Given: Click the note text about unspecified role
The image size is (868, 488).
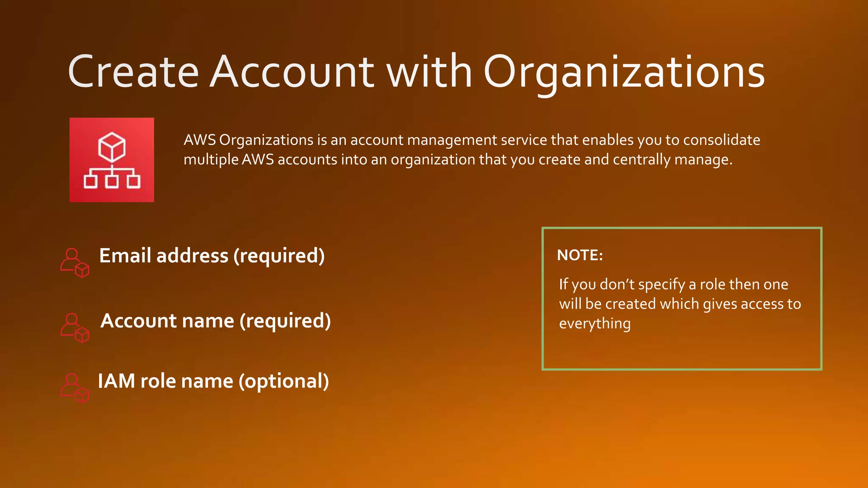Looking at the screenshot, I should 680,304.
